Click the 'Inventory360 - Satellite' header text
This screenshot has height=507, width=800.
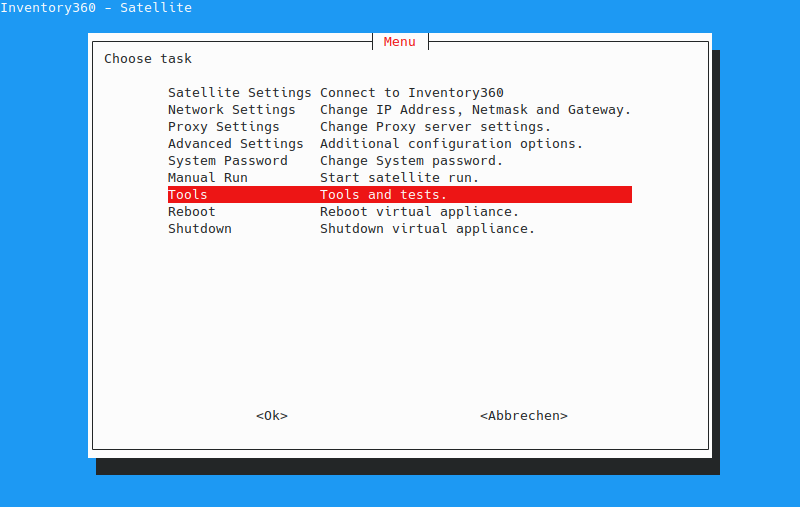coord(96,8)
